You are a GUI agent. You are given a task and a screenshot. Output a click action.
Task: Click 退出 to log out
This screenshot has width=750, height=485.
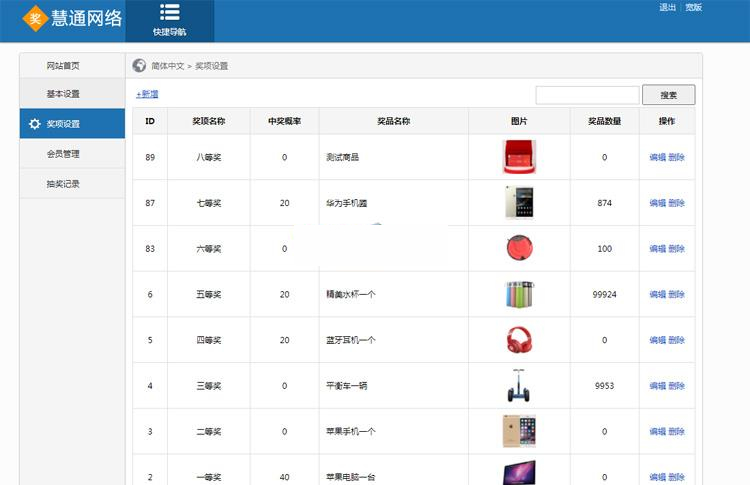(667, 8)
